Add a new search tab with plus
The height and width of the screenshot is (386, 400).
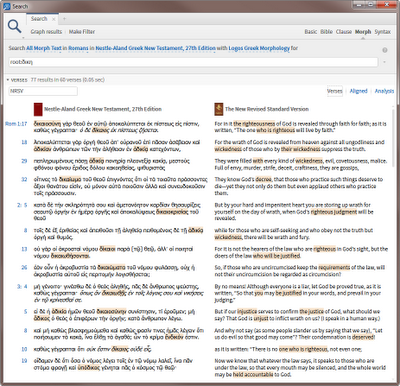64,19
